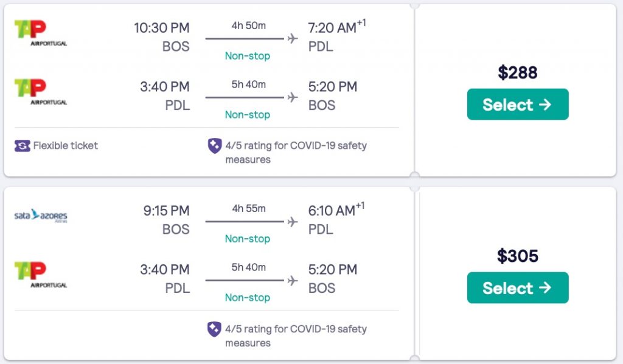Image resolution: width=623 pixels, height=364 pixels.
Task: Click the 7:20 AM PDL arrival time
Action: [332, 28]
